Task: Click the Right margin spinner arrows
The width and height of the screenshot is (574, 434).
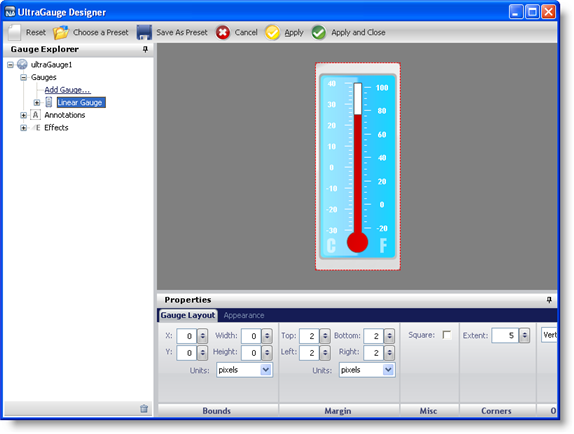Action: [x=390, y=353]
